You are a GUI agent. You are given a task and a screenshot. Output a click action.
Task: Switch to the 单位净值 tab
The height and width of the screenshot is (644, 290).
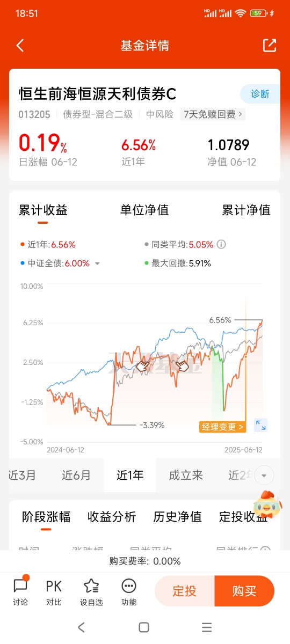144,210
